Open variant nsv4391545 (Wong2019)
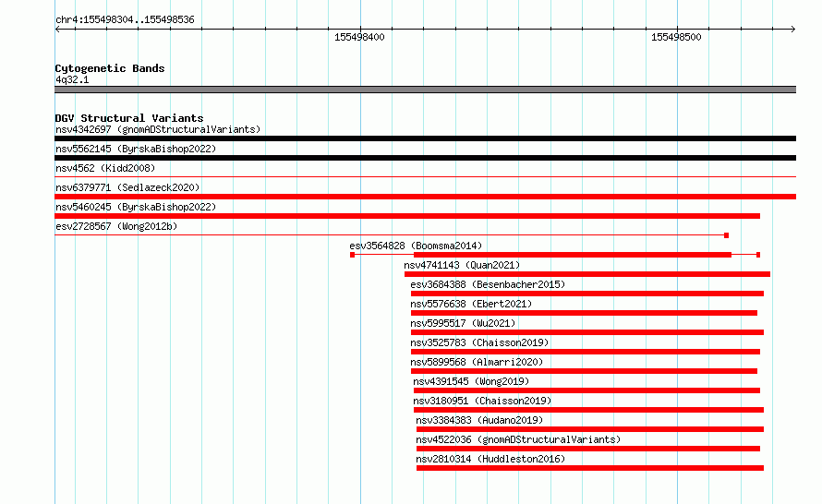 (x=471, y=381)
